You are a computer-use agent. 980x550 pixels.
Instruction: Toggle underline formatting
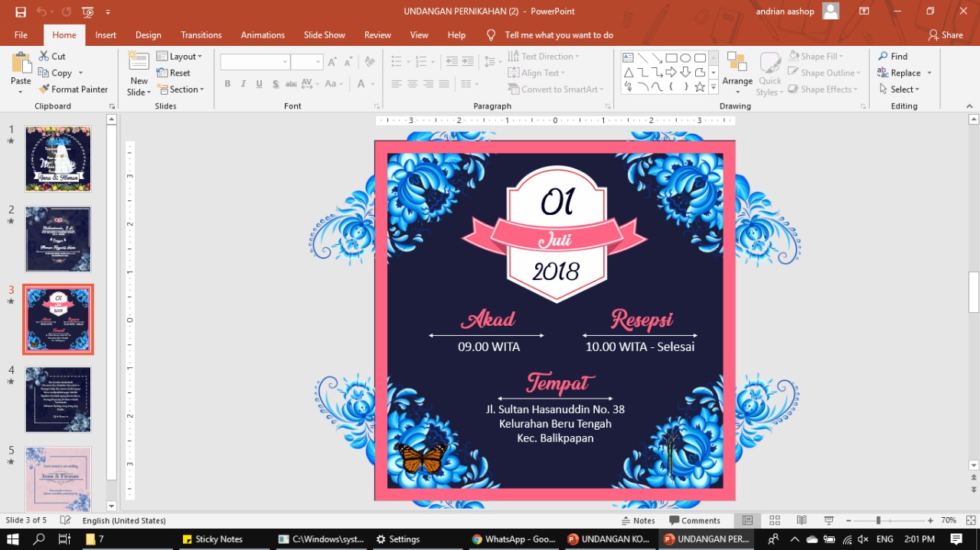pyautogui.click(x=258, y=83)
